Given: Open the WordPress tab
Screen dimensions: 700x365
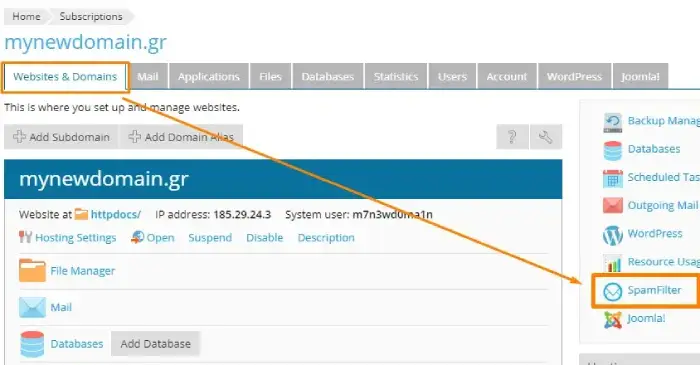Looking at the screenshot, I should tap(574, 77).
